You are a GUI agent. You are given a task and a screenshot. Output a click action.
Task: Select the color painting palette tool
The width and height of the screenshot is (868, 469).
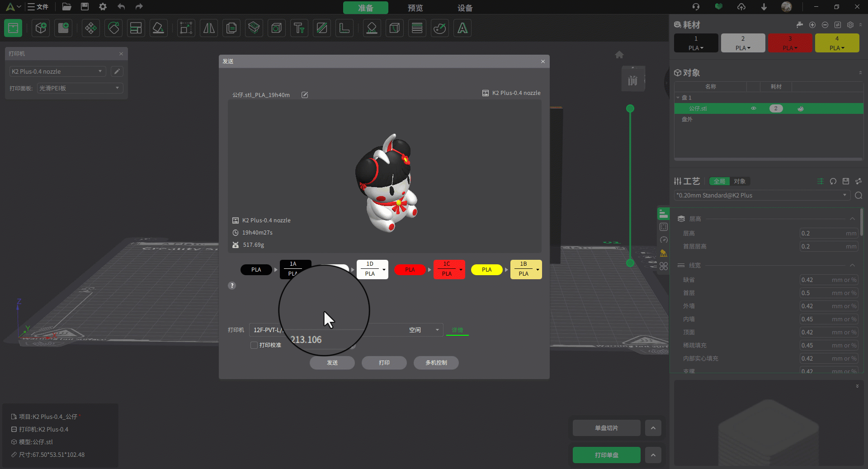(x=439, y=28)
